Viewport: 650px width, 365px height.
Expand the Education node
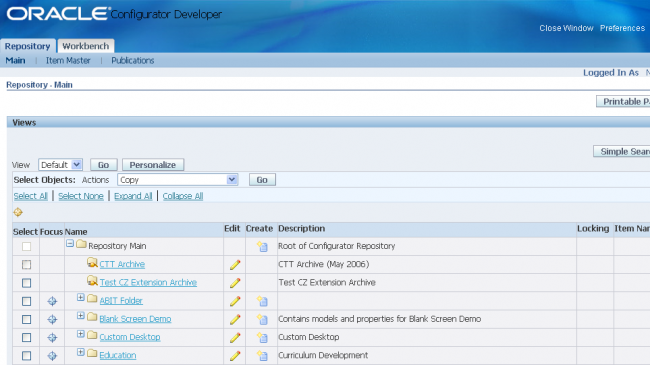pos(81,352)
